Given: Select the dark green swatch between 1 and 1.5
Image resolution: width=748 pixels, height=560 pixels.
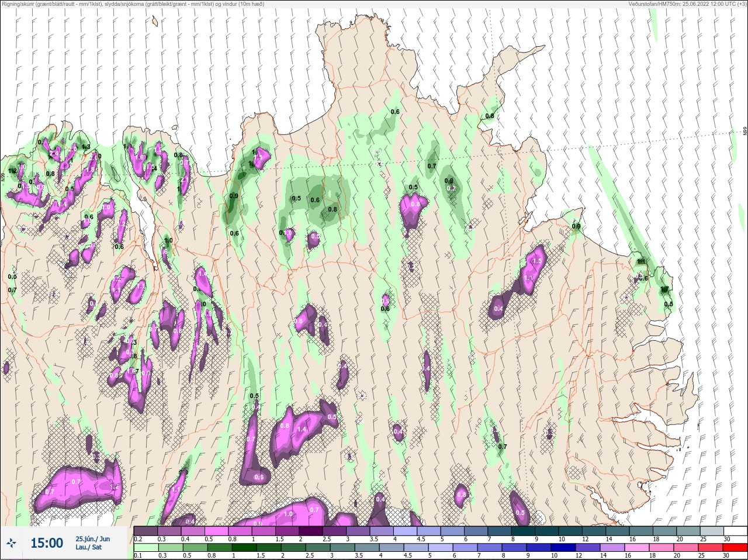Looking at the screenshot, I should pyautogui.click(x=244, y=547).
